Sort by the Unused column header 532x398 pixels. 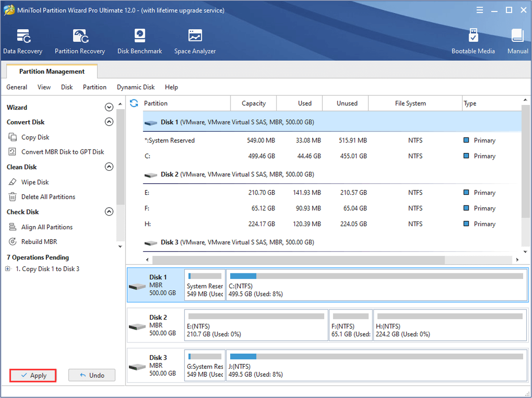345,103
